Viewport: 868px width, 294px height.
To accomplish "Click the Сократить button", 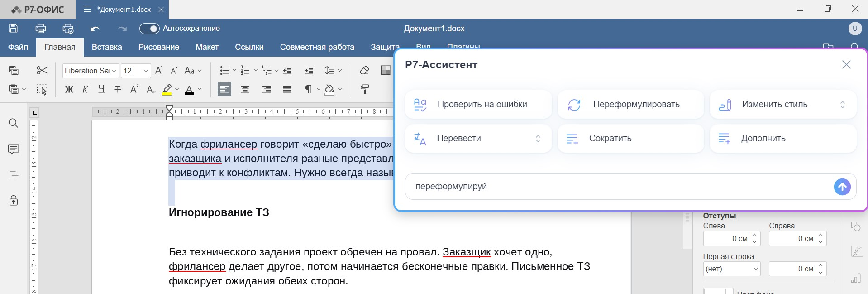I will click(630, 138).
